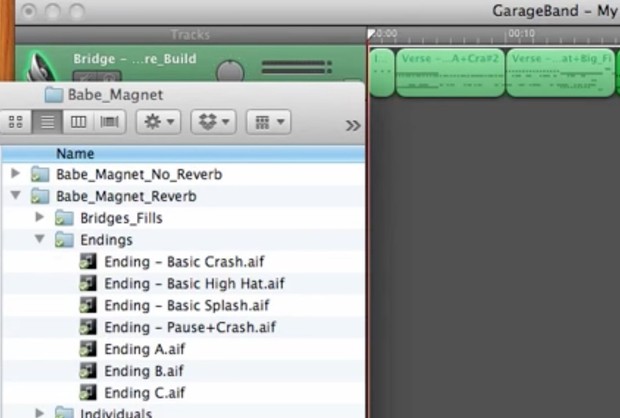Sort by the Name column header
The height and width of the screenshot is (418, 620).
coord(183,153)
